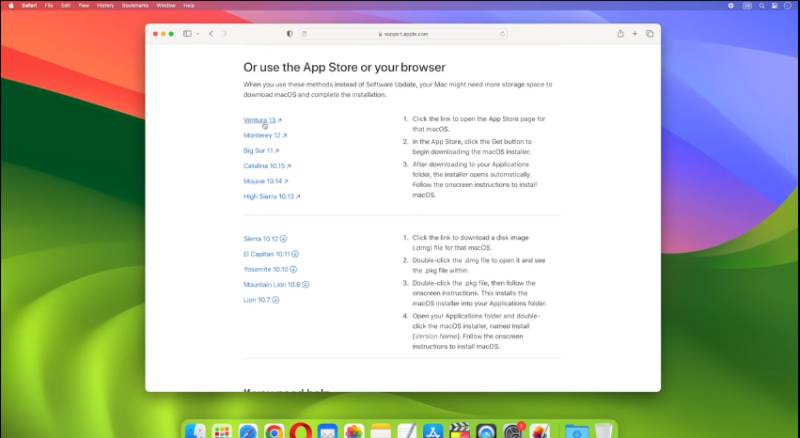Open the Photos app in the dock
This screenshot has width=800, height=438.
pos(354,432)
